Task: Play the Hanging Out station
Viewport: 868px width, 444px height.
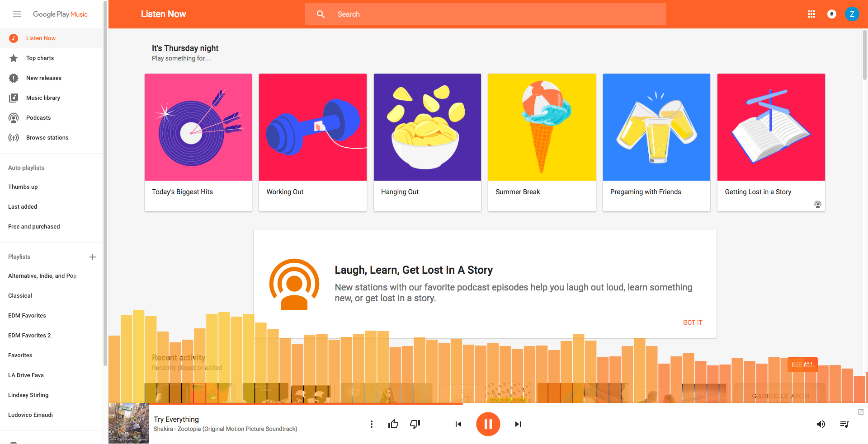Action: tap(427, 142)
